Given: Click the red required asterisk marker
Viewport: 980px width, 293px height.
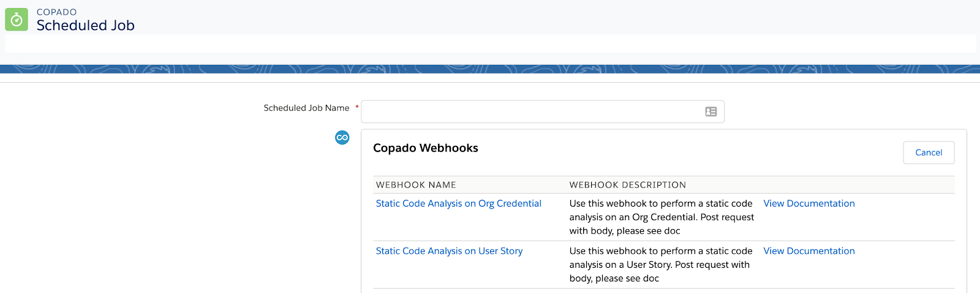Looking at the screenshot, I should (356, 107).
